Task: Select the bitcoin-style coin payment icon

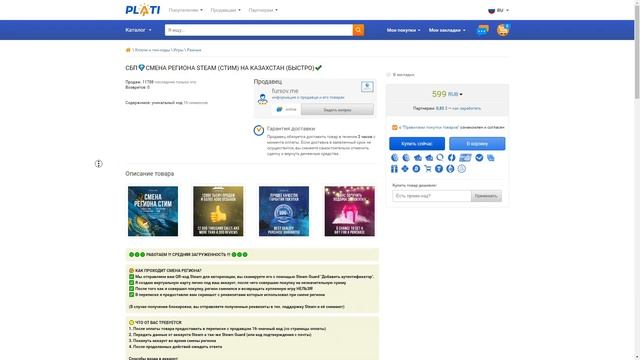Action: (x=416, y=169)
